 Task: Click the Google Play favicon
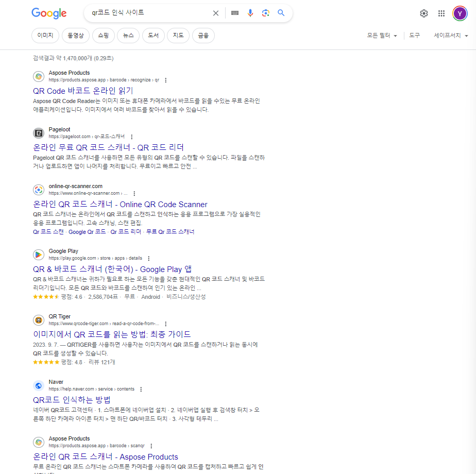39,255
